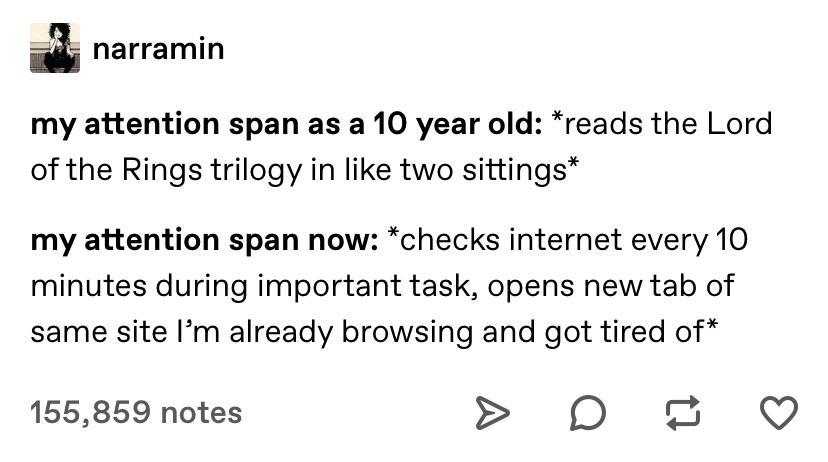The height and width of the screenshot is (462, 828).
Task: View the 155,859 notes count
Action: point(136,412)
